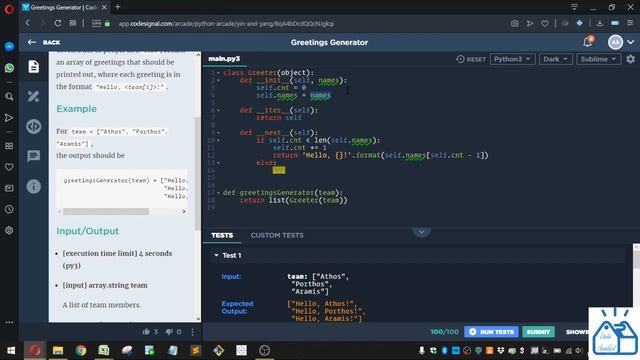Image resolution: width=640 pixels, height=360 pixels.
Task: Open WhatsApp in Opera sidebar
Action: tap(9, 68)
